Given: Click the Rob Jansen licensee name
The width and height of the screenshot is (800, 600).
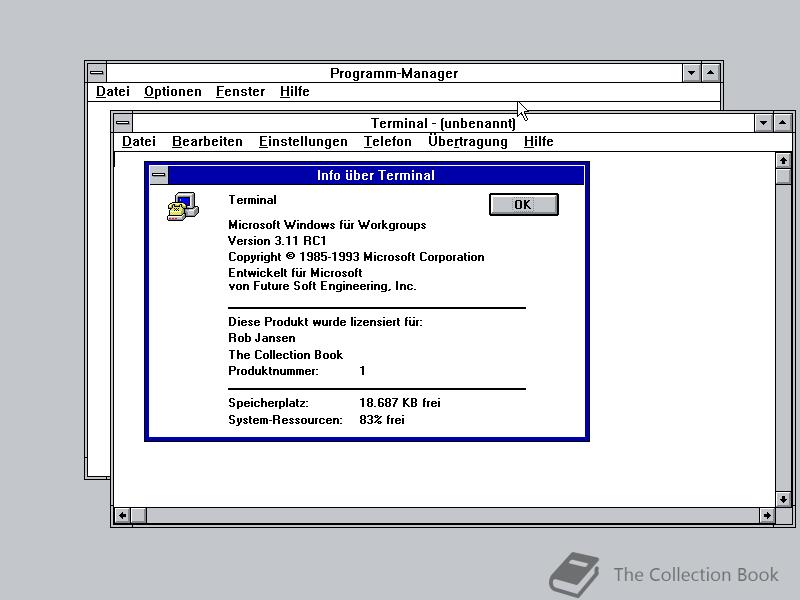Looking at the screenshot, I should pos(262,338).
